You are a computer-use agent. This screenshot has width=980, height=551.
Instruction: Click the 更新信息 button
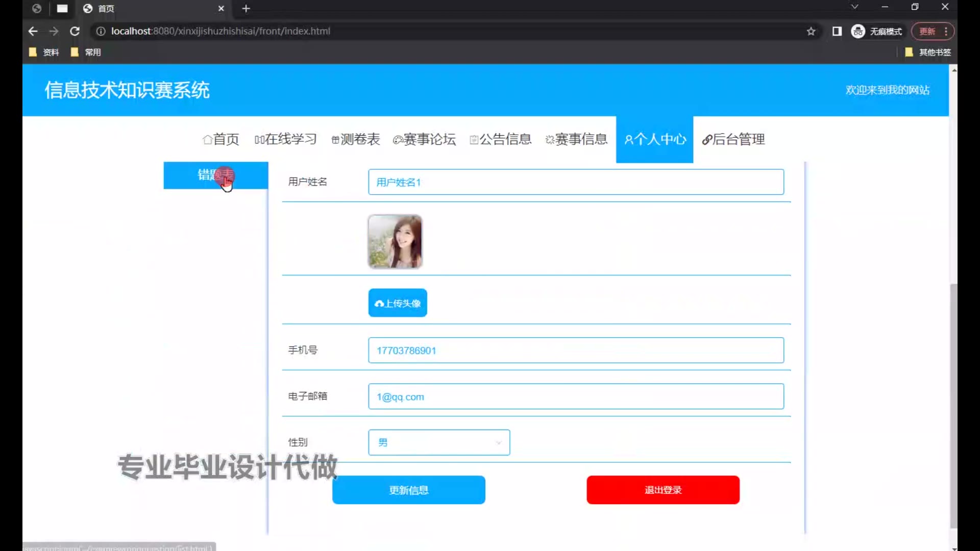[x=408, y=490]
